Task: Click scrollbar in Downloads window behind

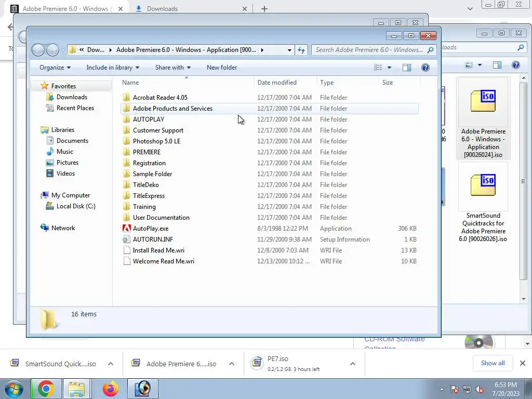Action: (524, 181)
